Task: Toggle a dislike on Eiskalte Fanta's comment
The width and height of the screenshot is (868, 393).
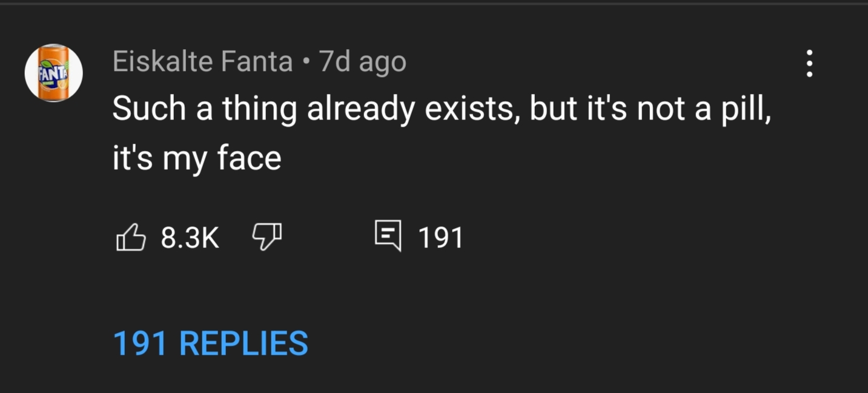Action: tap(267, 237)
